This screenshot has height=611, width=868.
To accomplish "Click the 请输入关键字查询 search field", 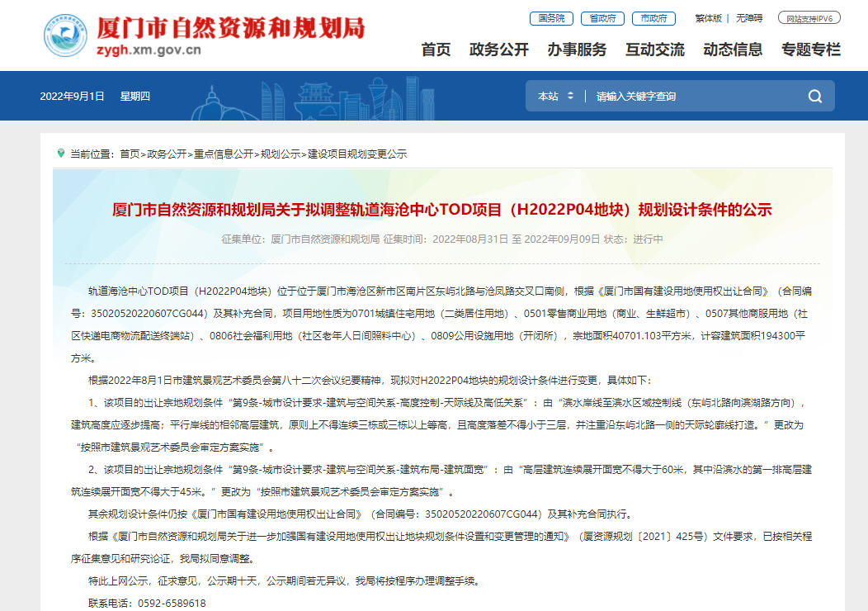I will 695,97.
